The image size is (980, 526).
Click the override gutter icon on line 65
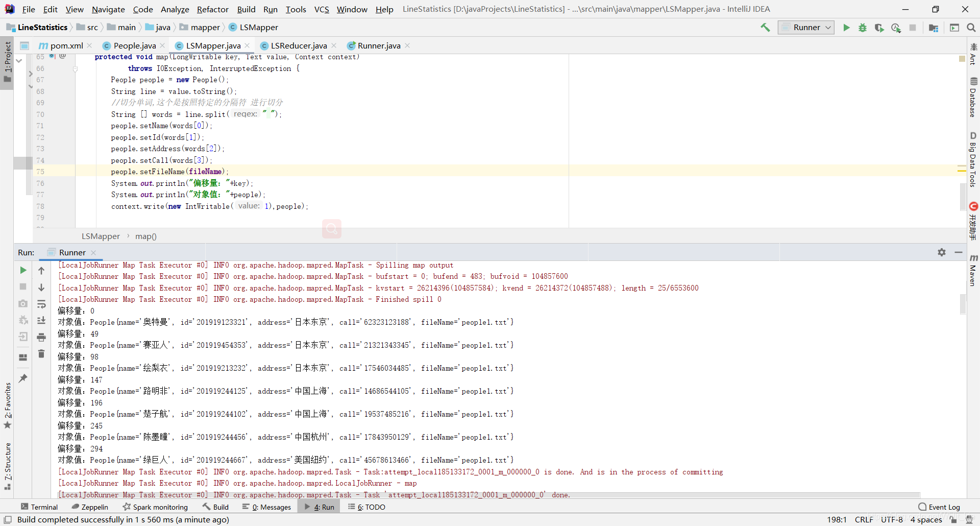pyautogui.click(x=52, y=56)
